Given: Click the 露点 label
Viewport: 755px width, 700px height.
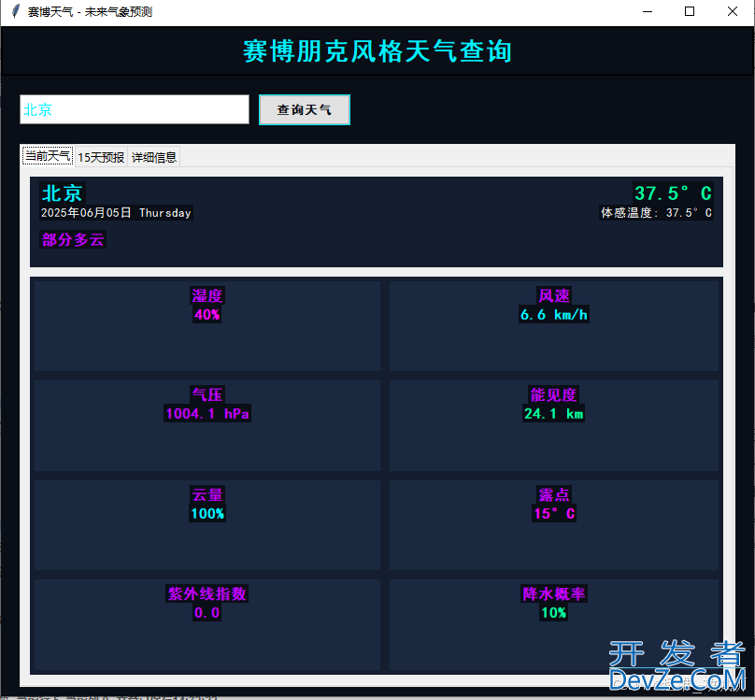Looking at the screenshot, I should [x=554, y=494].
